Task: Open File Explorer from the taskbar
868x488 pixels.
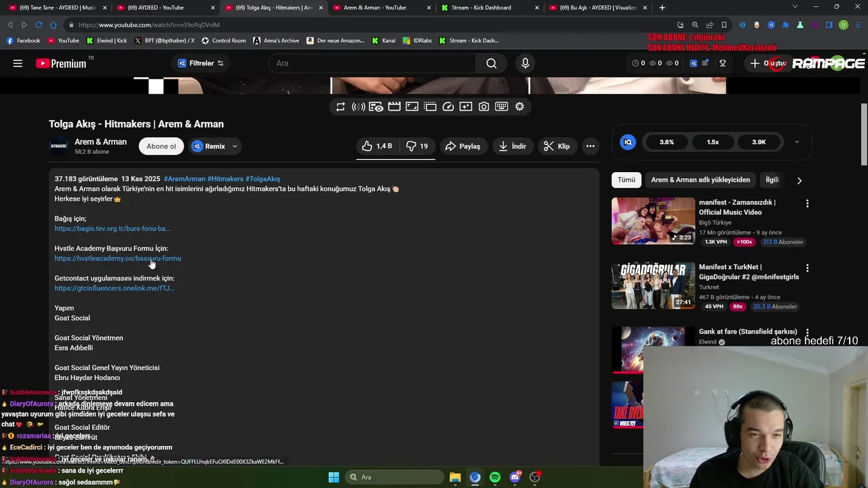Action: [455, 477]
